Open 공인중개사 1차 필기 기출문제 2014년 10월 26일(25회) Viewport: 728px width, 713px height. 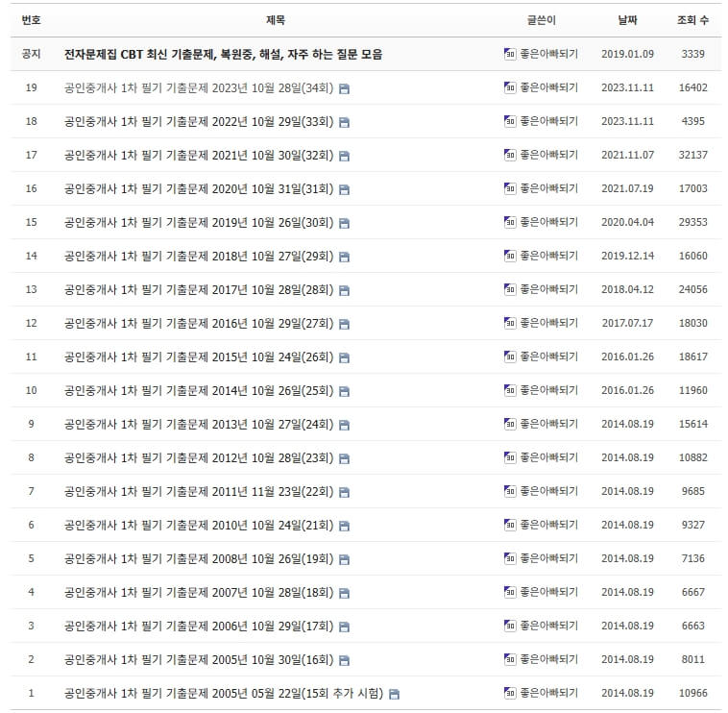tap(199, 391)
